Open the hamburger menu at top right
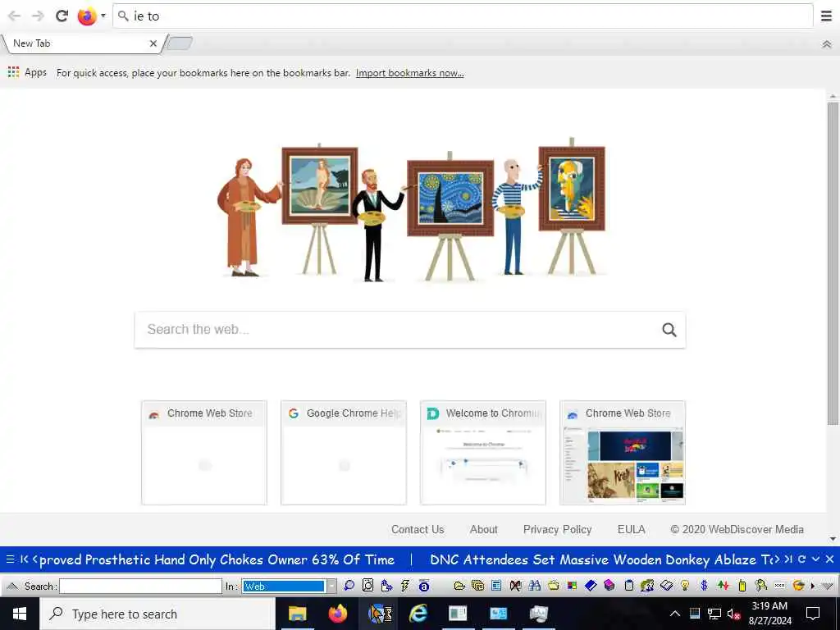This screenshot has width=840, height=630. pyautogui.click(x=826, y=16)
